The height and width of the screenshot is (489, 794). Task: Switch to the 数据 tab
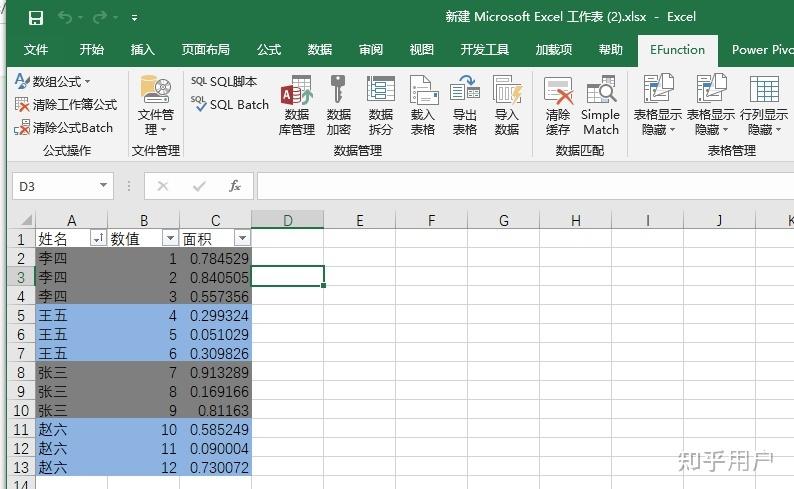tap(320, 50)
